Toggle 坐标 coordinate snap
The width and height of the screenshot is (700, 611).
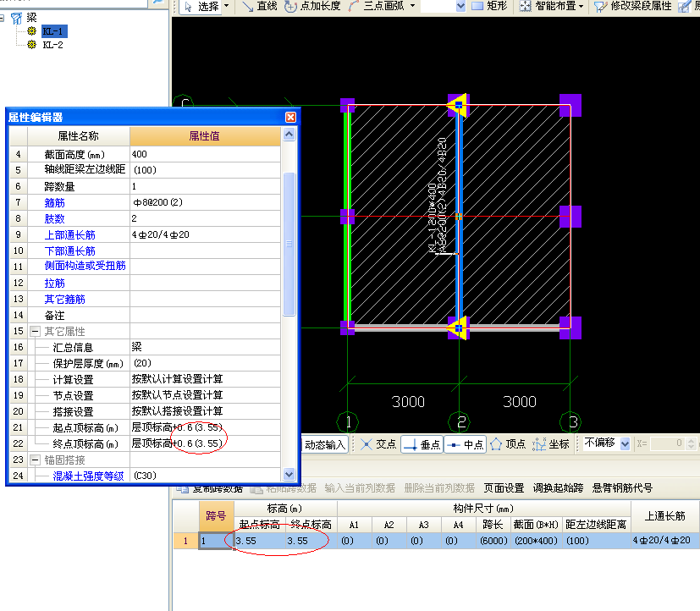pos(550,444)
